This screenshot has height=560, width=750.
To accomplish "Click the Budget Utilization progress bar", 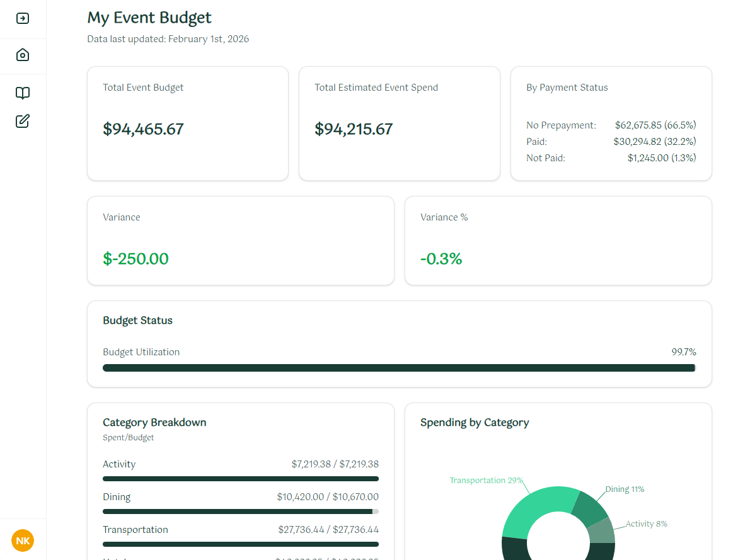I will (399, 368).
